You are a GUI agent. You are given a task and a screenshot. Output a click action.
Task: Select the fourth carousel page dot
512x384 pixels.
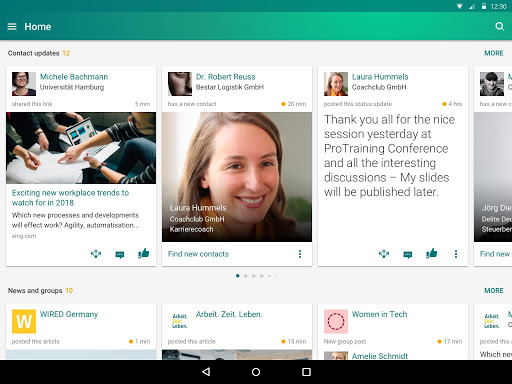(x=262, y=276)
